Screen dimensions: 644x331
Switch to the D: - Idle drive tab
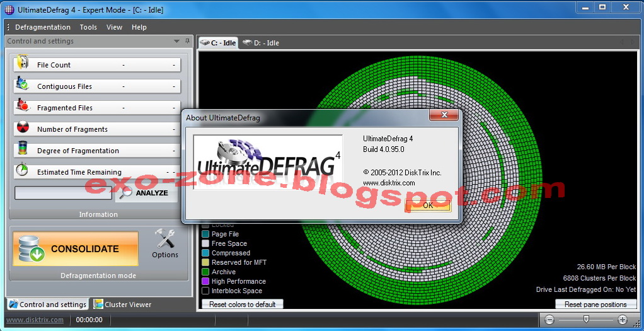261,43
